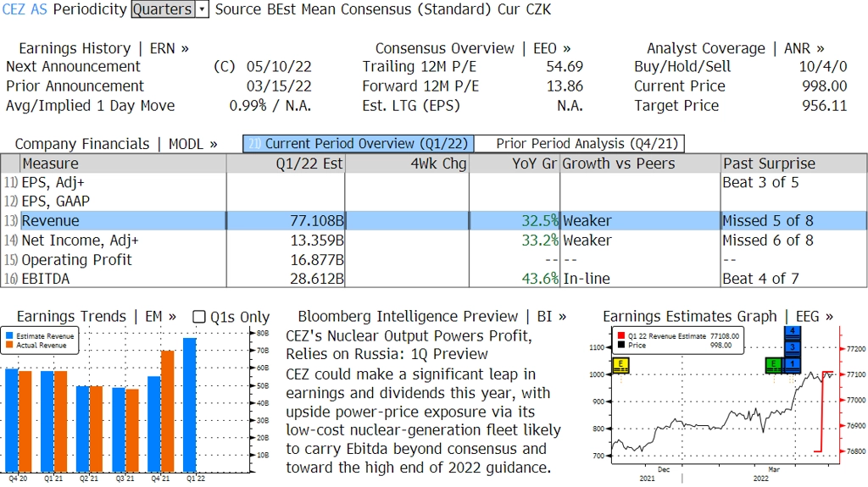Click the green E earnings marker icon
Viewport: 868px width, 487px height.
click(x=773, y=364)
